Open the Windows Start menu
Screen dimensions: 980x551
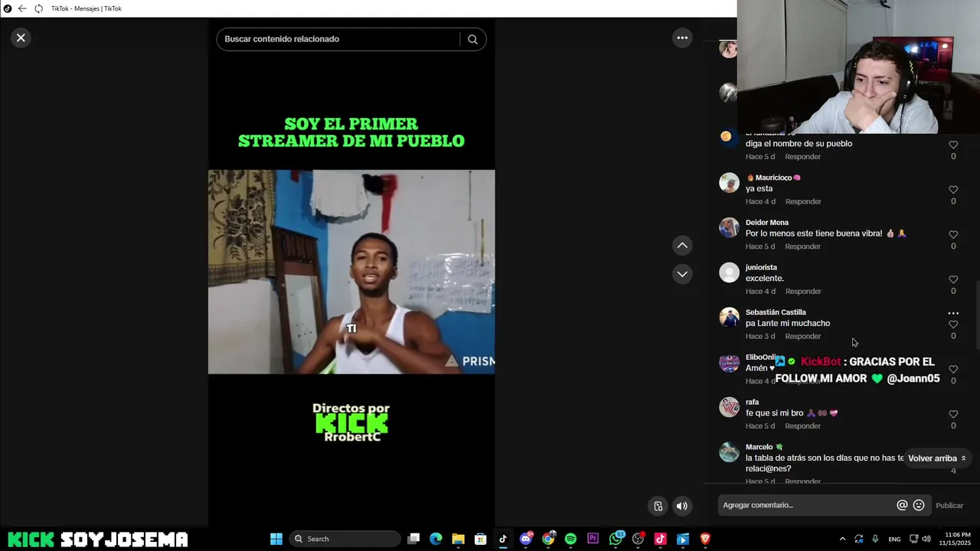[x=276, y=539]
